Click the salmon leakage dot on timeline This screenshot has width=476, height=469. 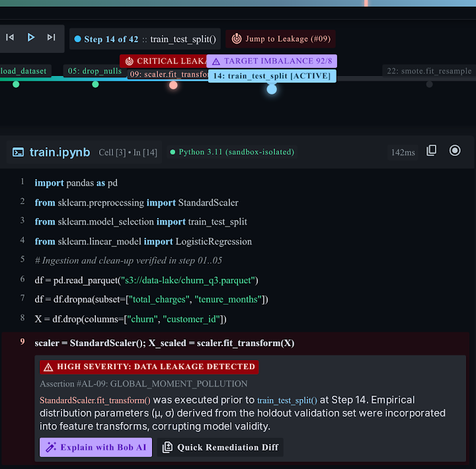point(173,85)
